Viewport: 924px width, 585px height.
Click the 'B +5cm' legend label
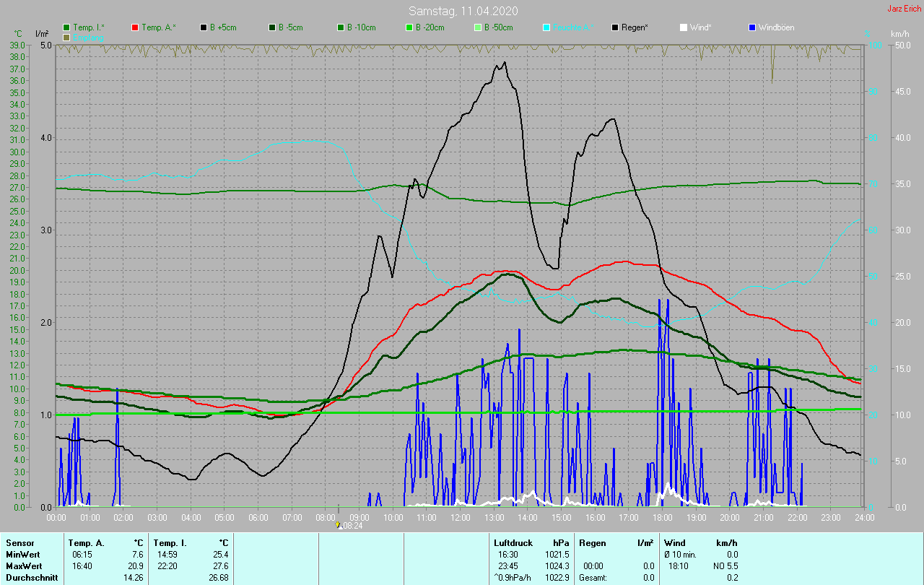click(x=223, y=27)
